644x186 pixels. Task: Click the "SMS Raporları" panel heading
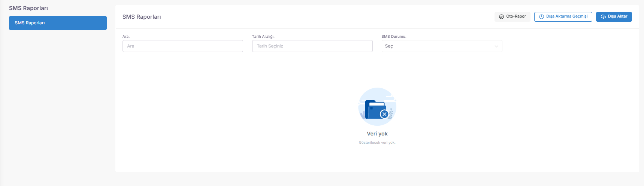(x=142, y=17)
